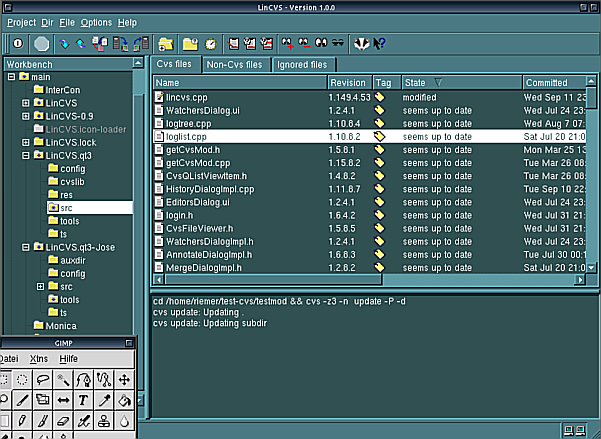Open the Options menu

[96, 22]
